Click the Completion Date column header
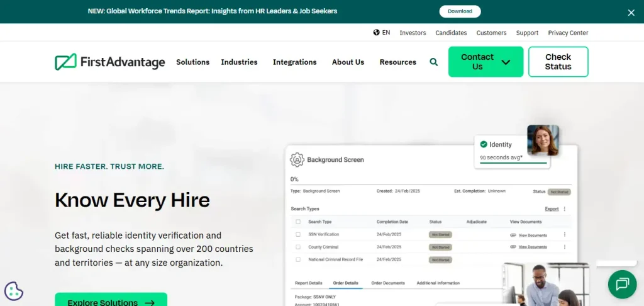 click(392, 222)
